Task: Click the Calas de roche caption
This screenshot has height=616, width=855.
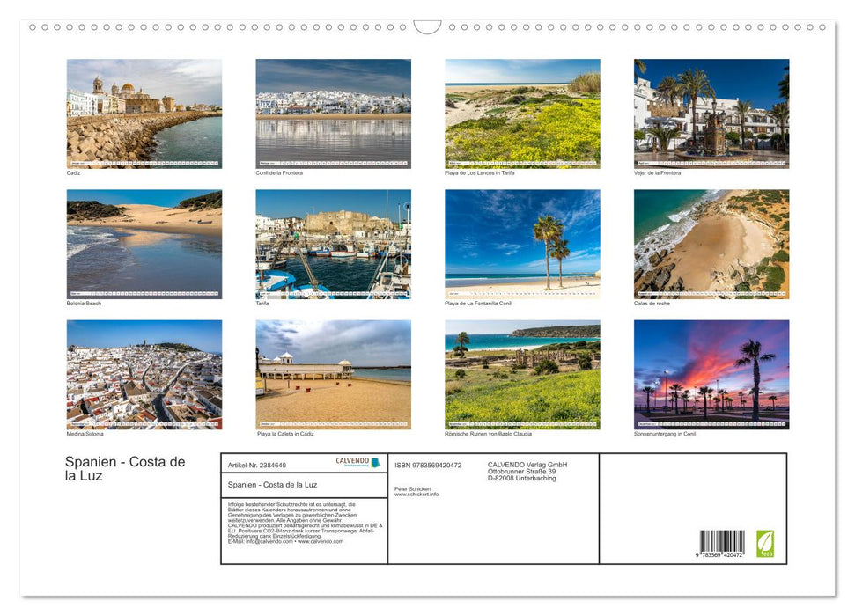Action: pyautogui.click(x=652, y=303)
